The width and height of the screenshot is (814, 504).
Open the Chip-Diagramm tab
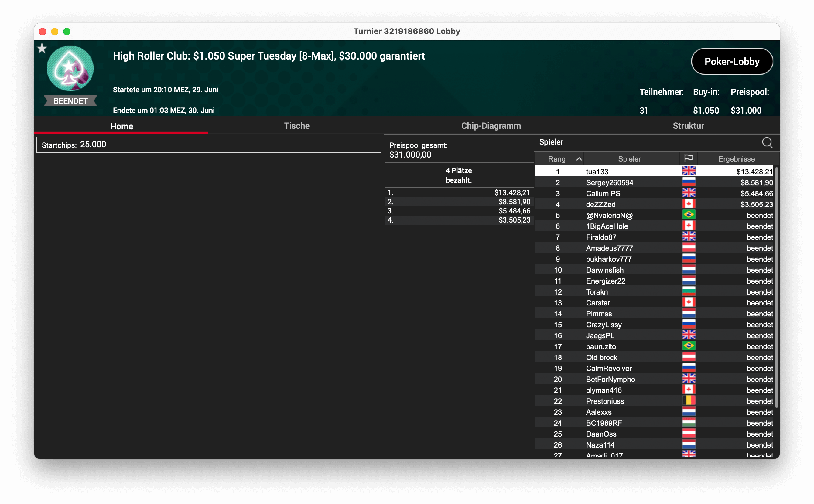491,126
